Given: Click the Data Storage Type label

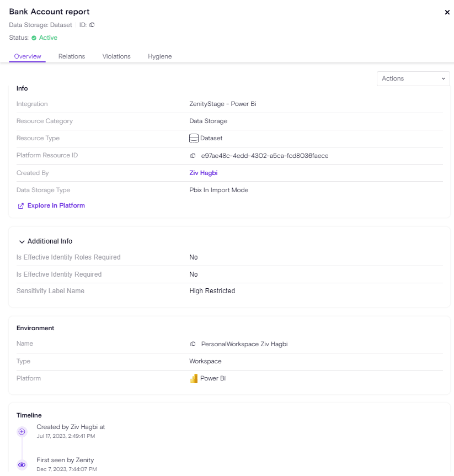Looking at the screenshot, I should (x=44, y=190).
